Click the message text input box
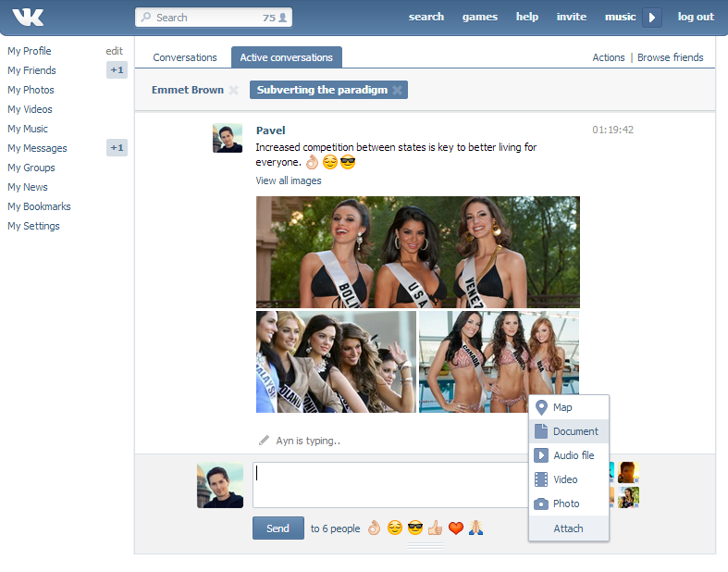This screenshot has width=728, height=572. 389,485
